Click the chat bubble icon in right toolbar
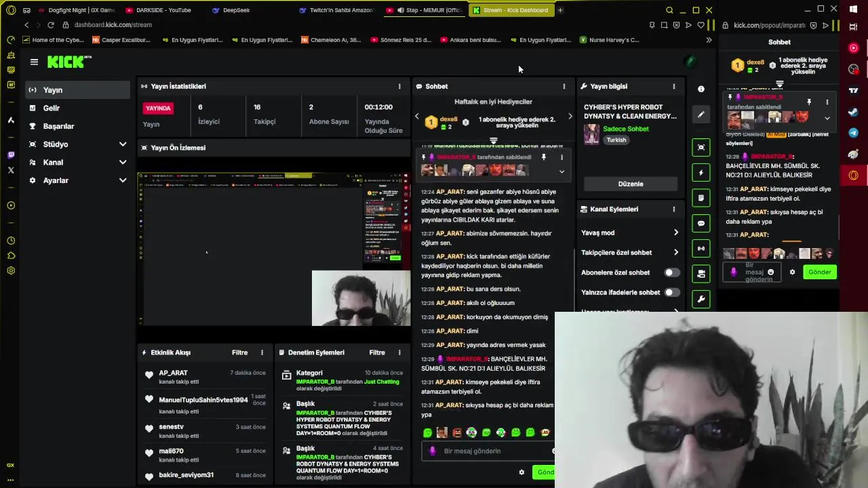The image size is (868, 488). tap(701, 223)
